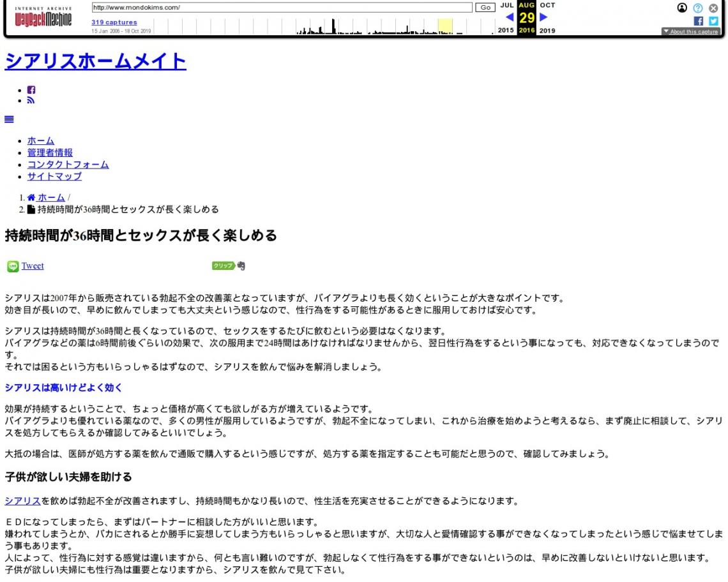
Task: Click the シアリスは高いけどよく効く heading
Action: [64, 388]
